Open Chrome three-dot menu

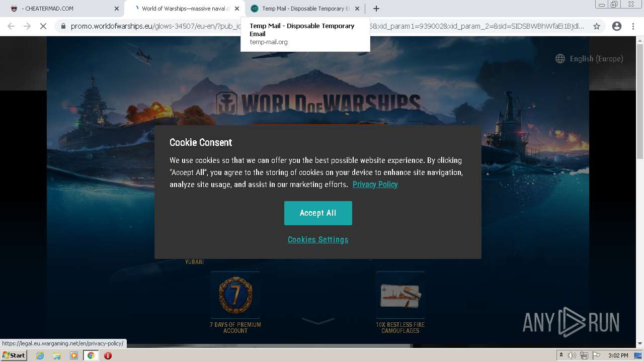point(633,26)
